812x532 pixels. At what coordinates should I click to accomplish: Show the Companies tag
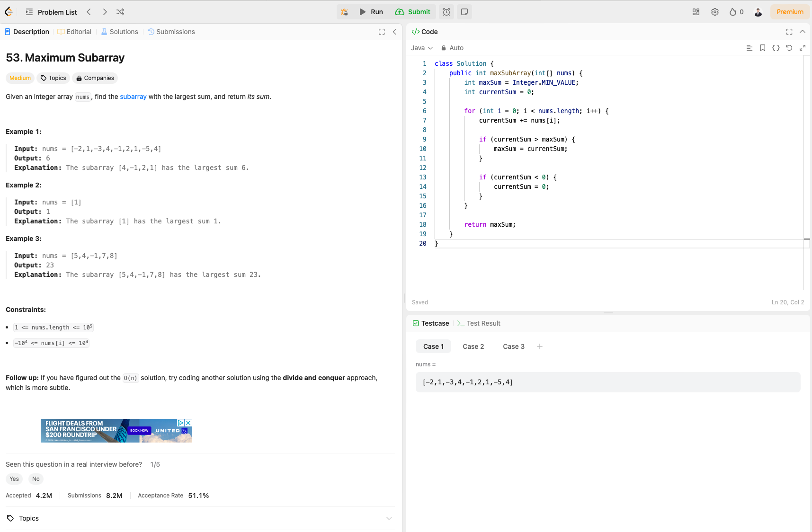95,78
